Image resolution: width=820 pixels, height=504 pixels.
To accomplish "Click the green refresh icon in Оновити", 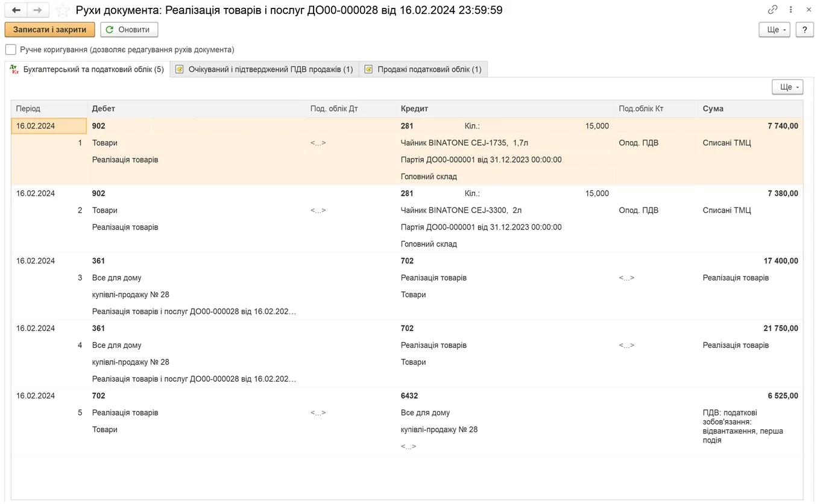I will [x=110, y=30].
